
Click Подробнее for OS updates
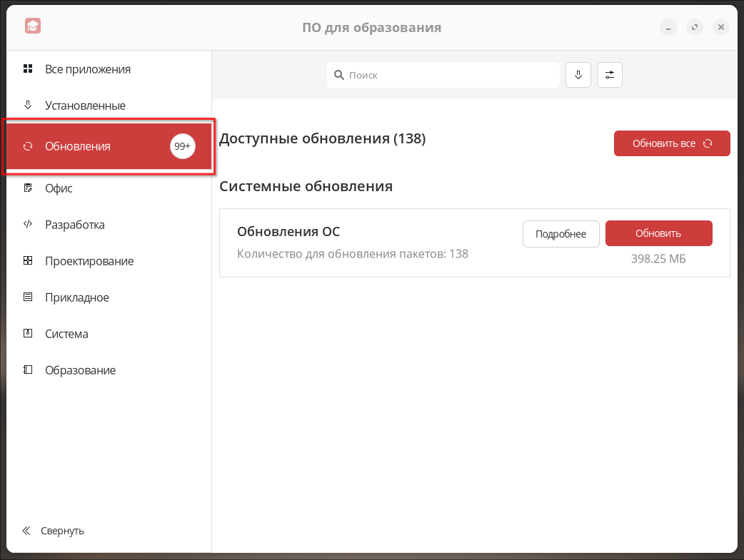pyautogui.click(x=560, y=234)
